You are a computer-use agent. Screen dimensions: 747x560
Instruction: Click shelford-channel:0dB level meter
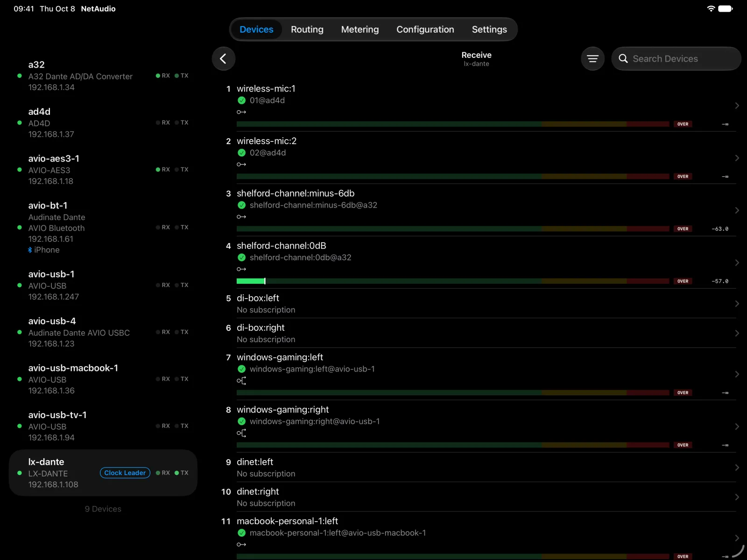[x=453, y=281]
